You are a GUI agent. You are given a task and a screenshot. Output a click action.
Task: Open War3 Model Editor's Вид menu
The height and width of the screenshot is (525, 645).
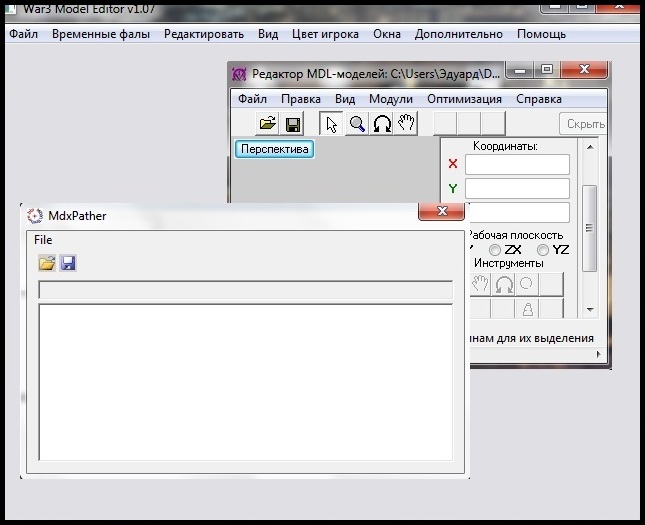coord(268,34)
